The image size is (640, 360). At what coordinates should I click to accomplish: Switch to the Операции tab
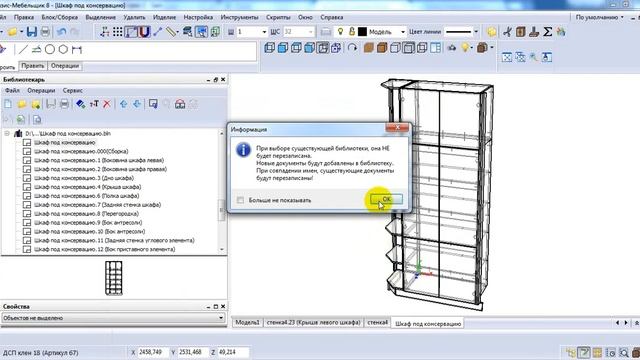point(64,66)
